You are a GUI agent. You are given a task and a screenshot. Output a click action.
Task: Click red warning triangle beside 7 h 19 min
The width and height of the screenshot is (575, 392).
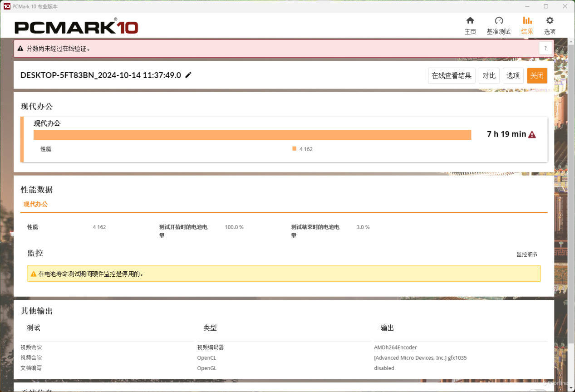(x=532, y=134)
